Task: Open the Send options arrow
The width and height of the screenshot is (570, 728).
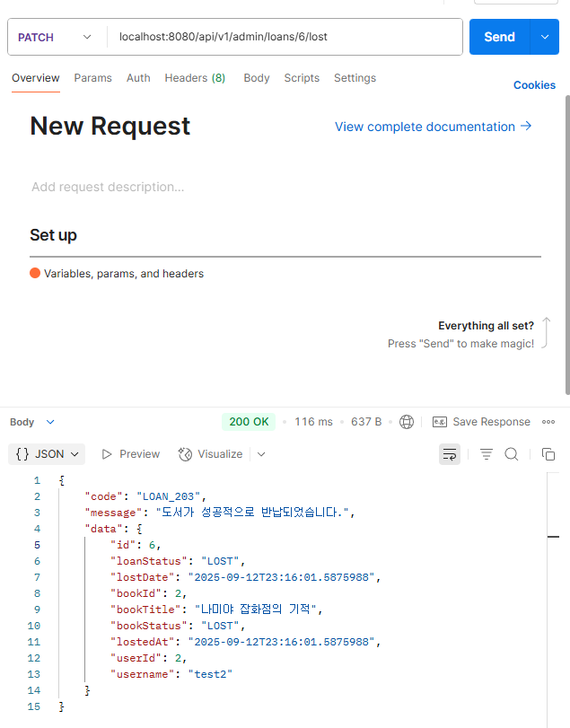Action: [x=545, y=37]
